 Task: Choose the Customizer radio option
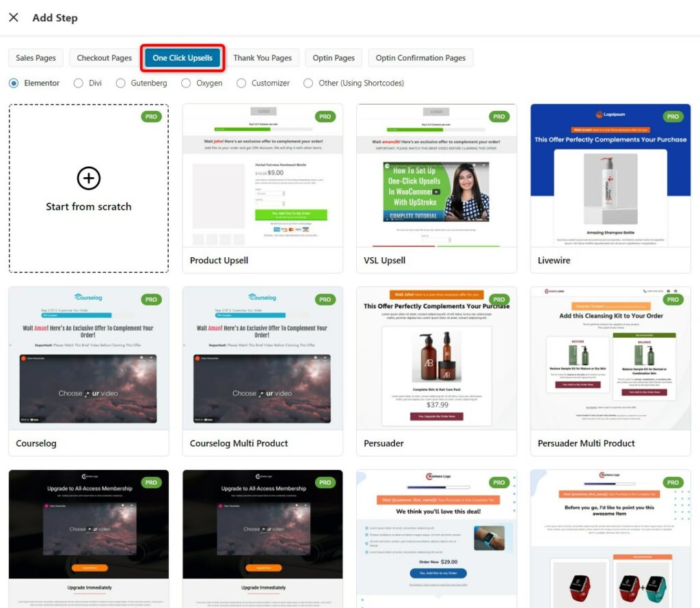pyautogui.click(x=241, y=83)
